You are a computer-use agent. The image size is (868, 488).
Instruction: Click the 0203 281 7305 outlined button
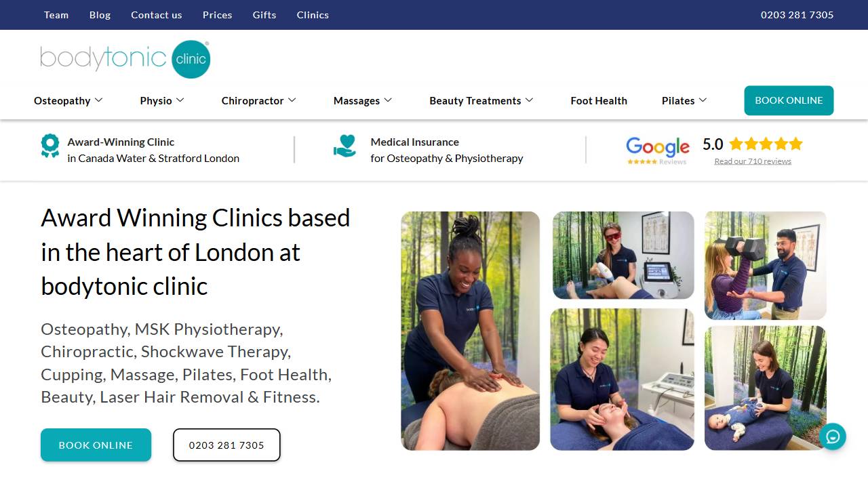point(226,445)
